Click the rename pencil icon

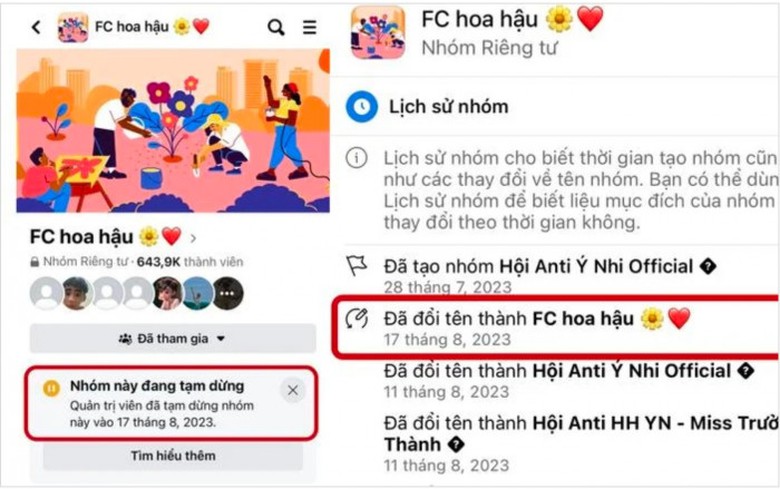coord(357,318)
